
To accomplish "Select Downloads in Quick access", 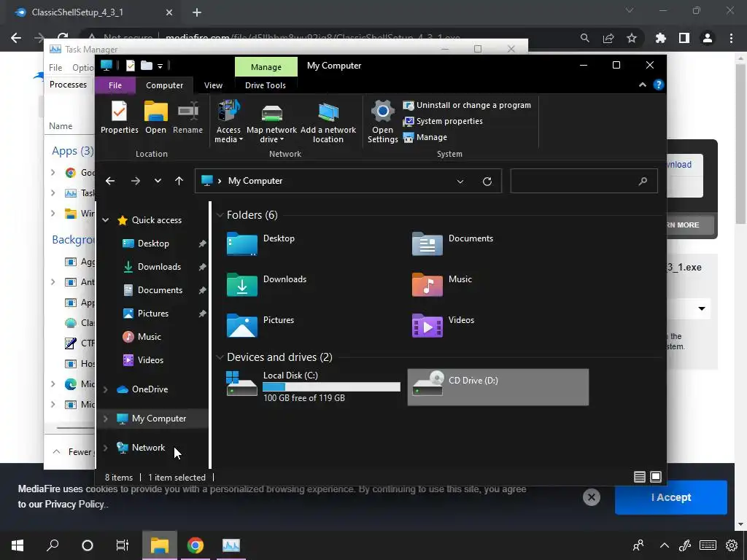I will (x=159, y=267).
